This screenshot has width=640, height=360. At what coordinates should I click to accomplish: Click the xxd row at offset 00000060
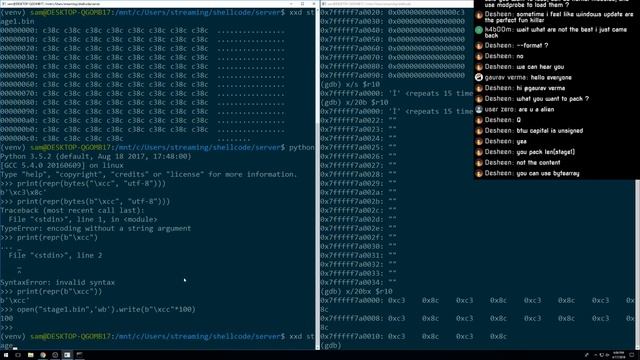(x=142, y=84)
